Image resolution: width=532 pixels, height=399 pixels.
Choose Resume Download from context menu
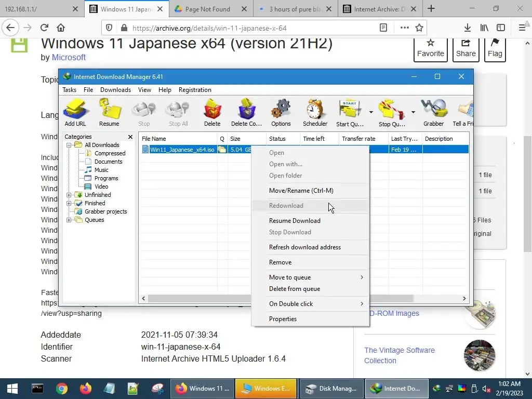pyautogui.click(x=310, y=221)
